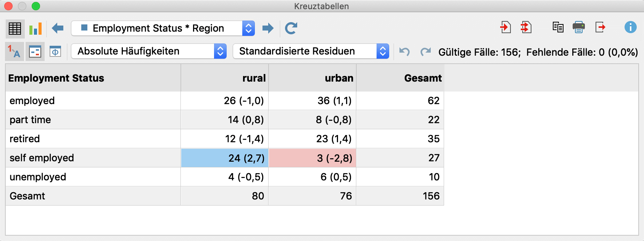Open the blue info help icon
The width and height of the screenshot is (644, 241).
tap(630, 27)
